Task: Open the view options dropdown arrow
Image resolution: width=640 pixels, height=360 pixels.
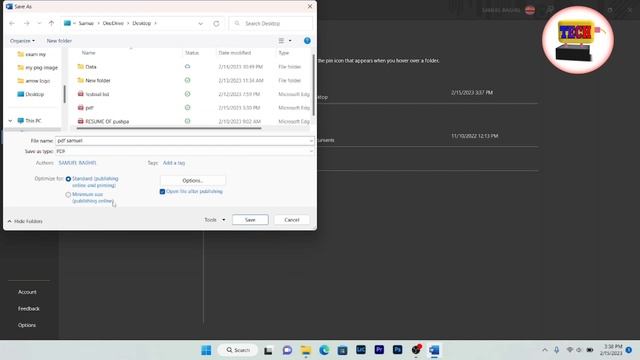Action: [x=290, y=41]
